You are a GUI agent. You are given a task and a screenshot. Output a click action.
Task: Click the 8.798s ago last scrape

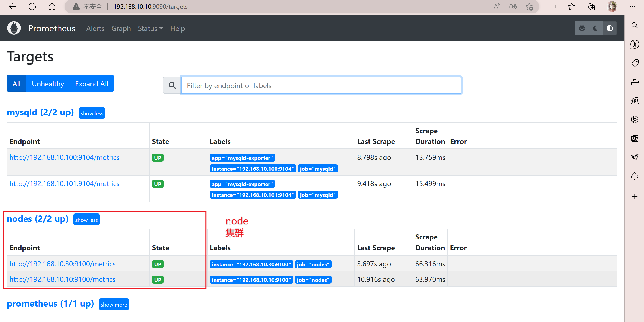[374, 157]
